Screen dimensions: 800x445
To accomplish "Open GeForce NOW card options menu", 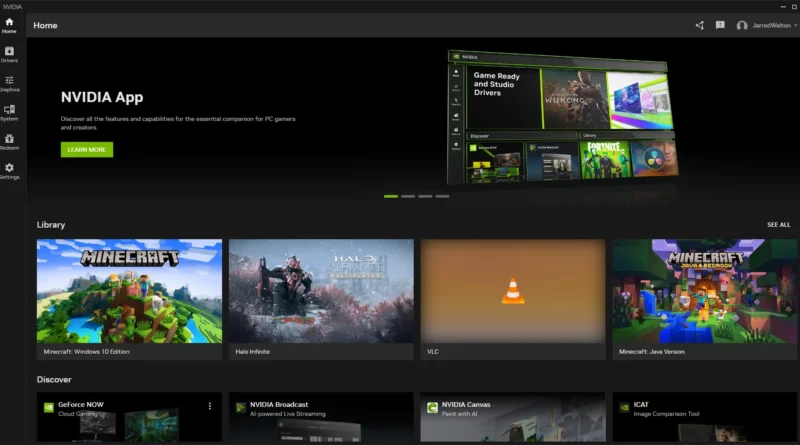I will click(210, 406).
